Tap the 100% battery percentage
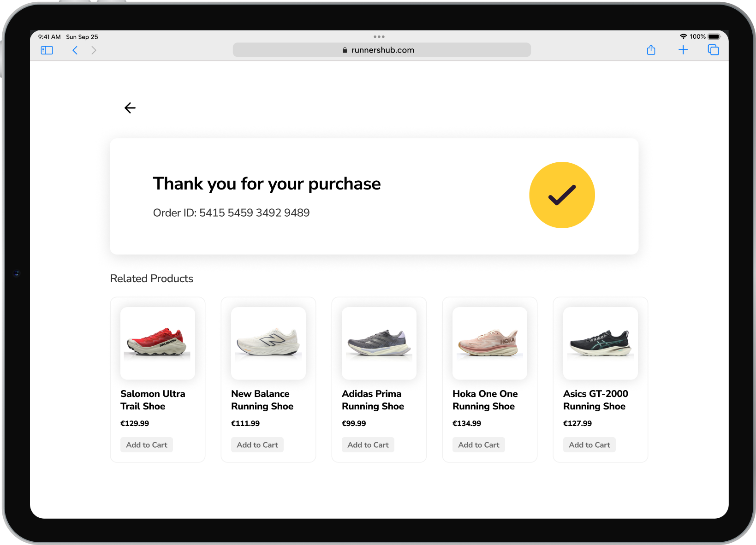Viewport: 756px width, 545px height. pos(697,36)
